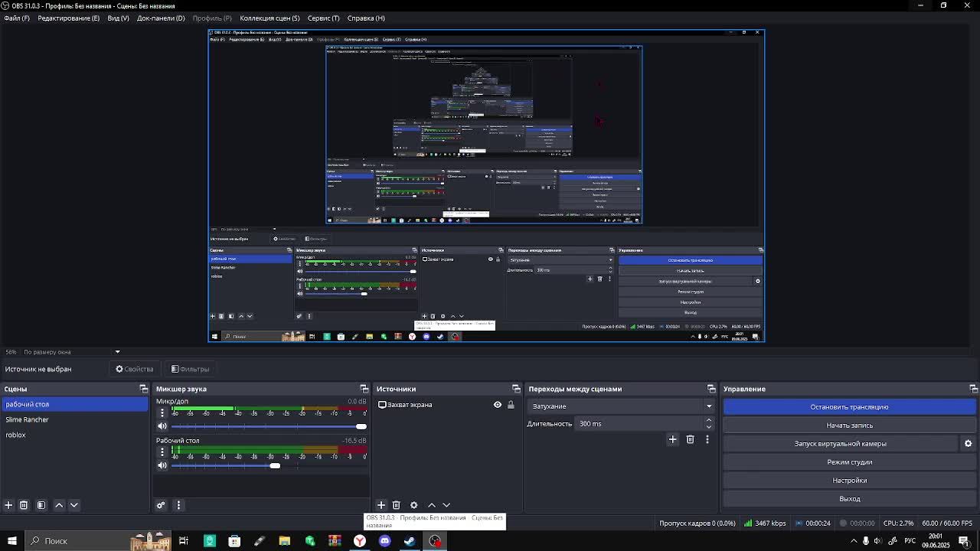Click the Выход button
980x551 pixels.
click(x=850, y=499)
